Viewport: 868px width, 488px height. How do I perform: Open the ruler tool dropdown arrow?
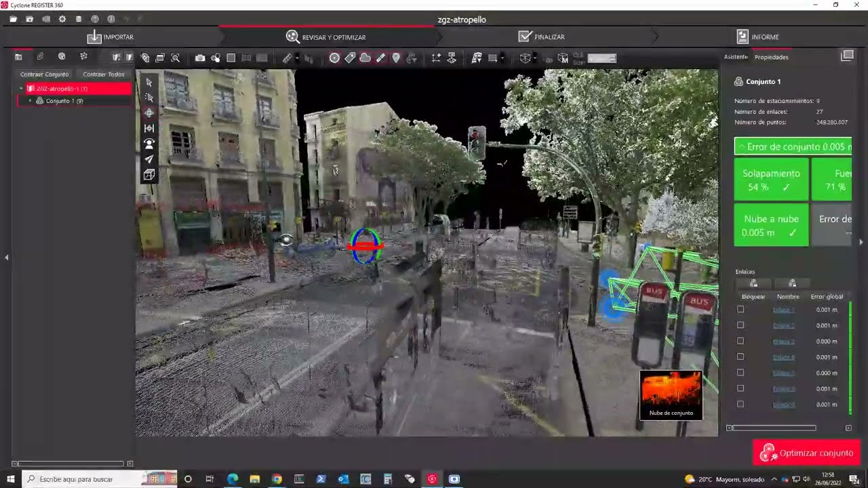click(x=296, y=59)
